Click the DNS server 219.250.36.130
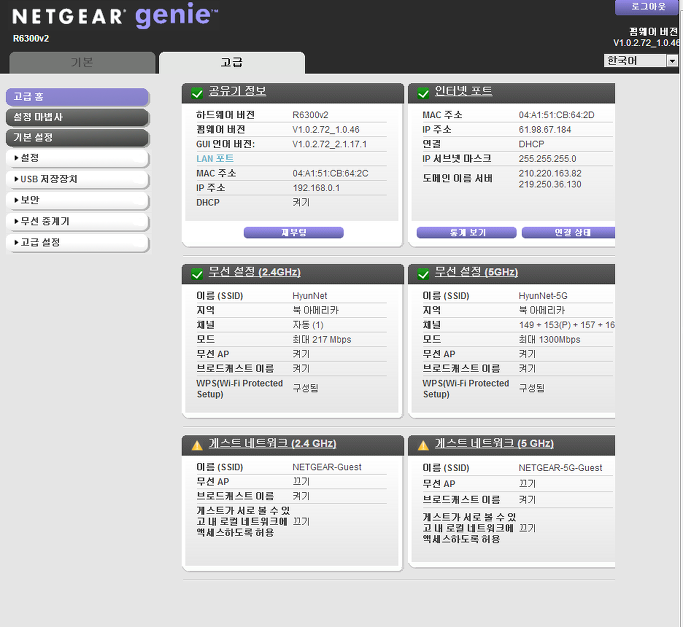Viewport: 683px width, 627px height. [x=550, y=184]
